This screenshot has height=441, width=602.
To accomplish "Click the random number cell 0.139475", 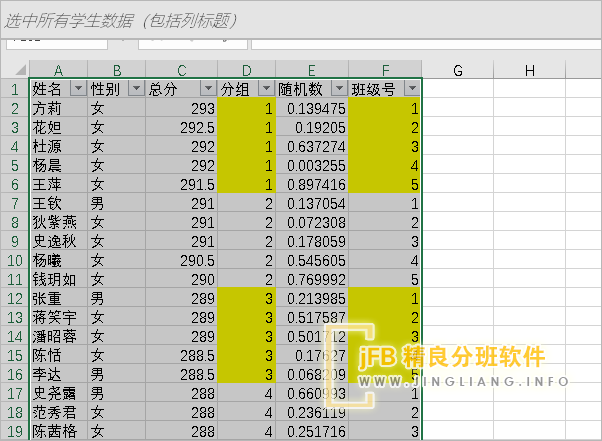I will [312, 108].
